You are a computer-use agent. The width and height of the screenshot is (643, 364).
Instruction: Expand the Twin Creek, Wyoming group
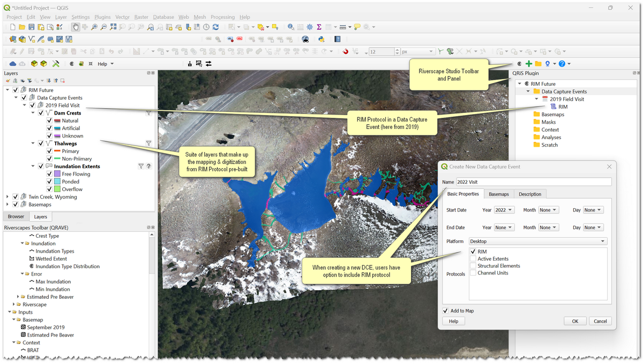click(8, 196)
